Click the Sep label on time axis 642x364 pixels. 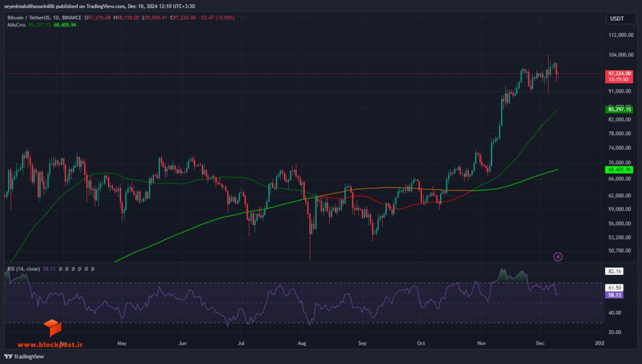(x=362, y=343)
